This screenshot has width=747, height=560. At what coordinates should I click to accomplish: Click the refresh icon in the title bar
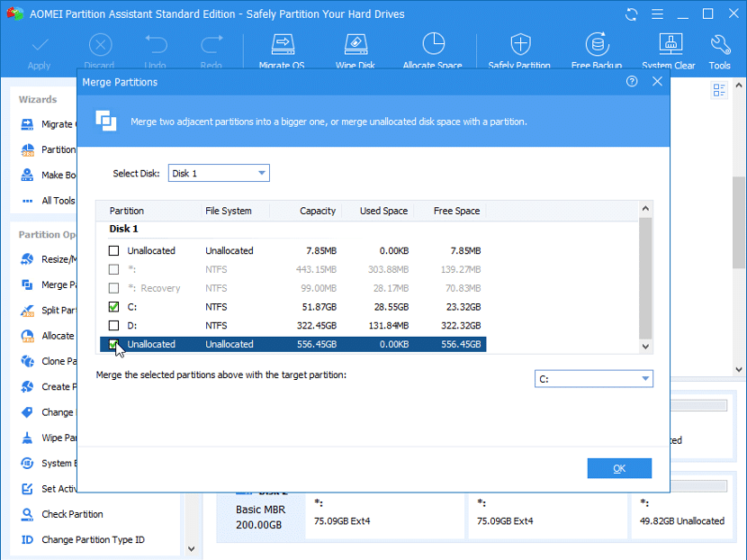[632, 14]
